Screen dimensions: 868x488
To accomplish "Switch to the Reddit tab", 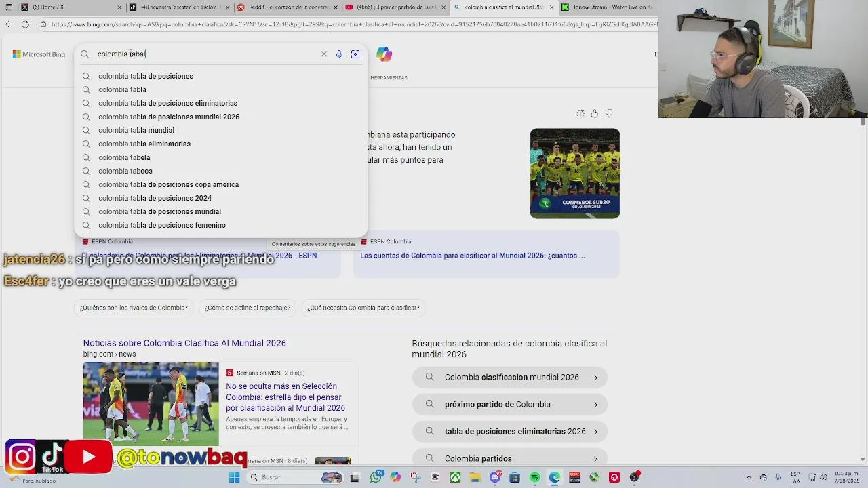I will [x=288, y=7].
